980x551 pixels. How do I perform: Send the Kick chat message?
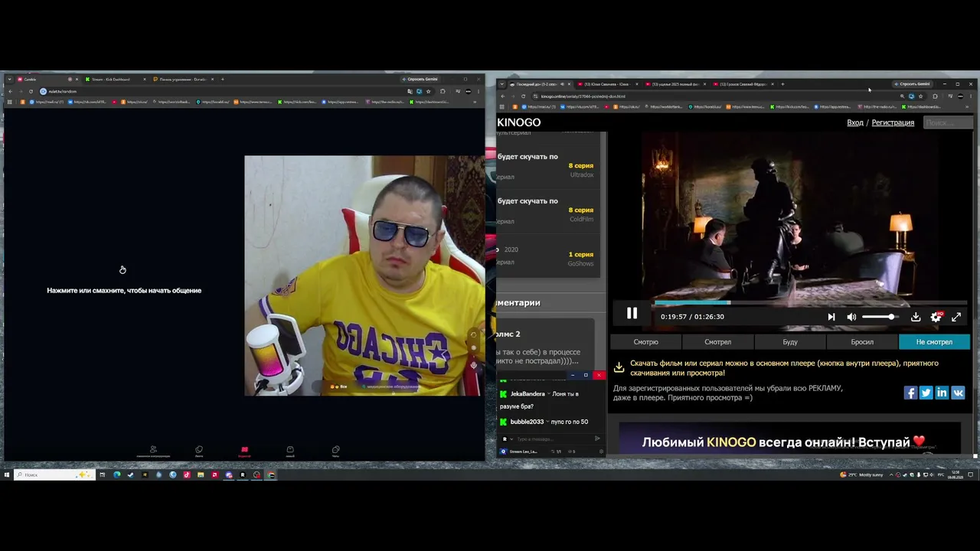coord(597,439)
